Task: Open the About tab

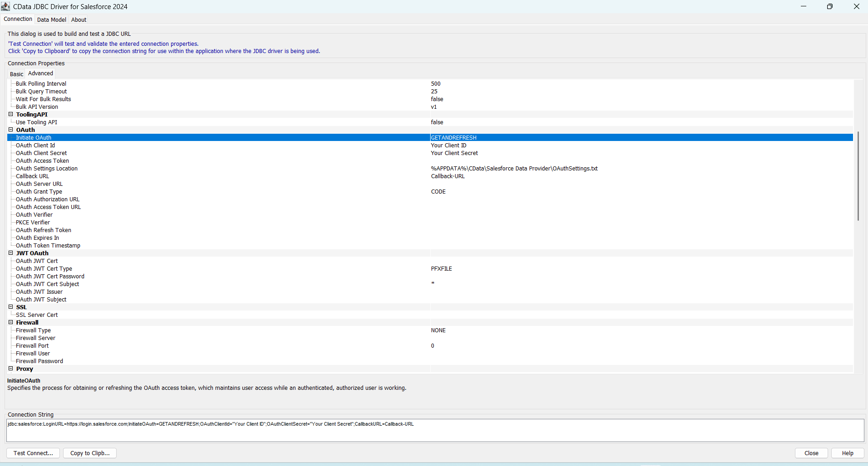Action: pos(78,19)
